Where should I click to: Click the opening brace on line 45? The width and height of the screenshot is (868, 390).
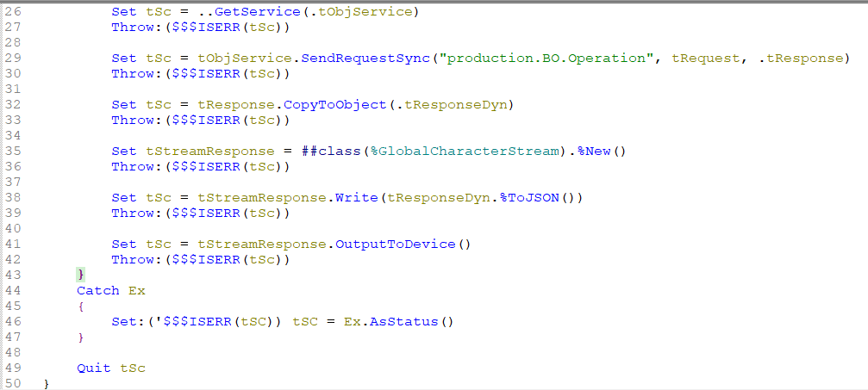pos(81,306)
